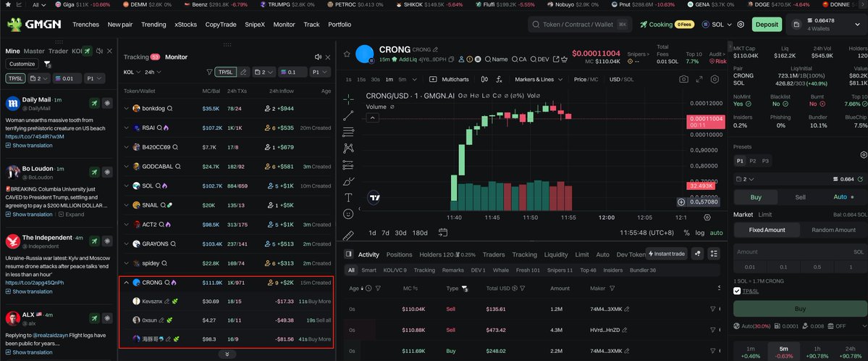Viewport: 868px width, 361px height.
Task: Open settings gear in top navigation bar
Action: point(741,25)
